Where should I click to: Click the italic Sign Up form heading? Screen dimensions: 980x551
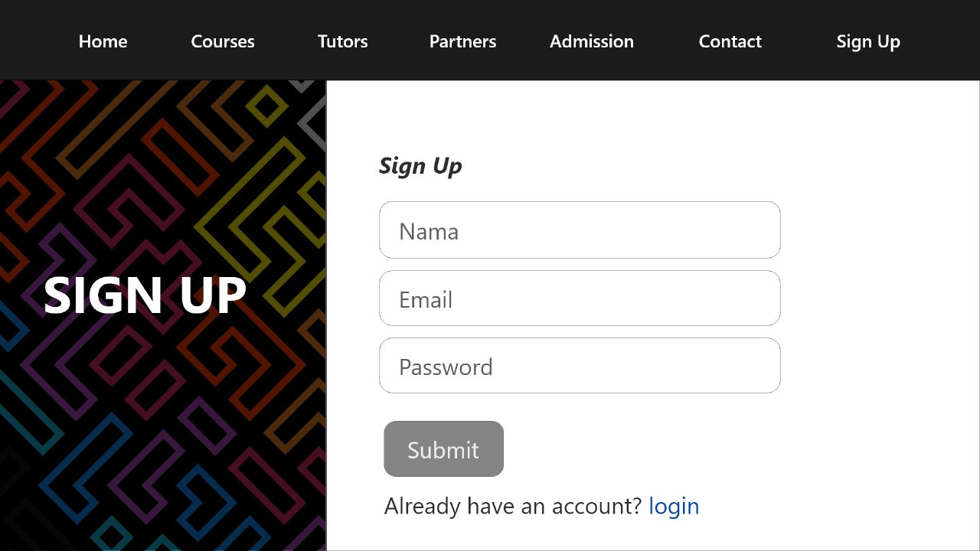[x=420, y=166]
